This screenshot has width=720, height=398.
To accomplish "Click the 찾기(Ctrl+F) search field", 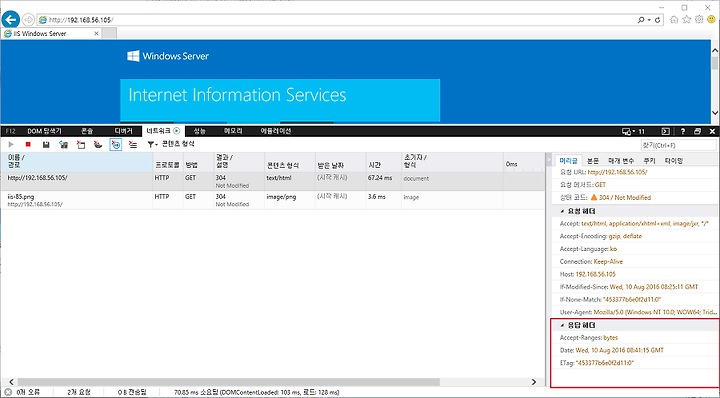I will (x=678, y=145).
